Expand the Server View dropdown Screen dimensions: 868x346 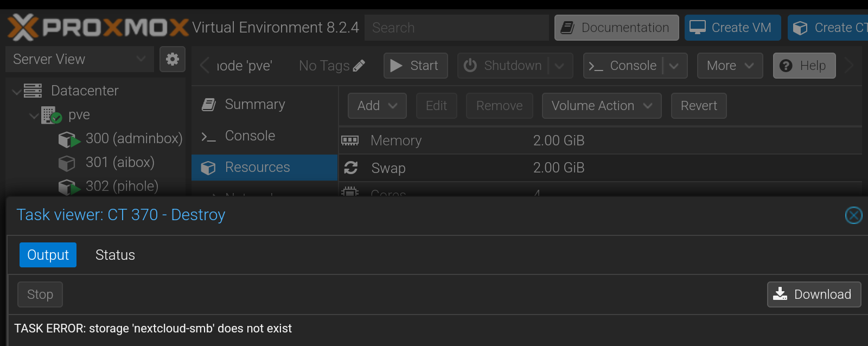(141, 59)
